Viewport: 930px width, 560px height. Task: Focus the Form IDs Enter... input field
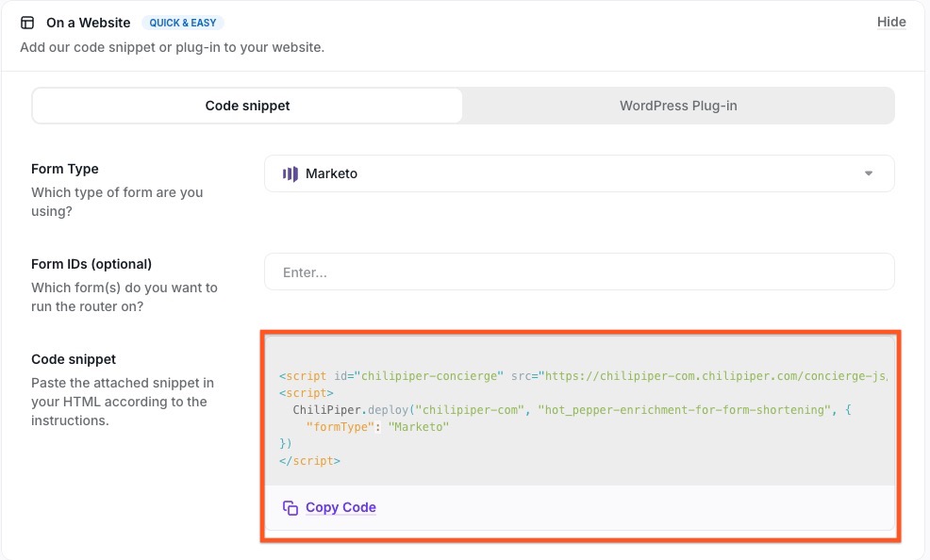[x=578, y=272]
